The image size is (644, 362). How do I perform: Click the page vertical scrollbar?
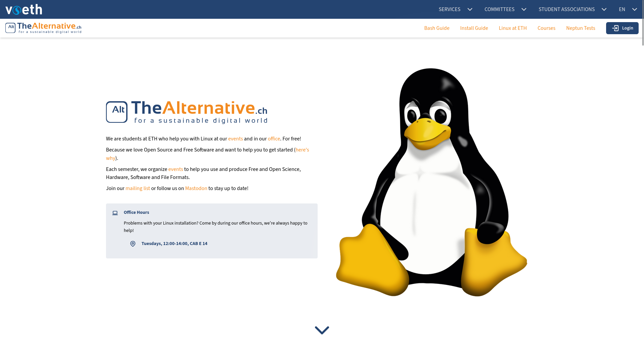(x=642, y=23)
